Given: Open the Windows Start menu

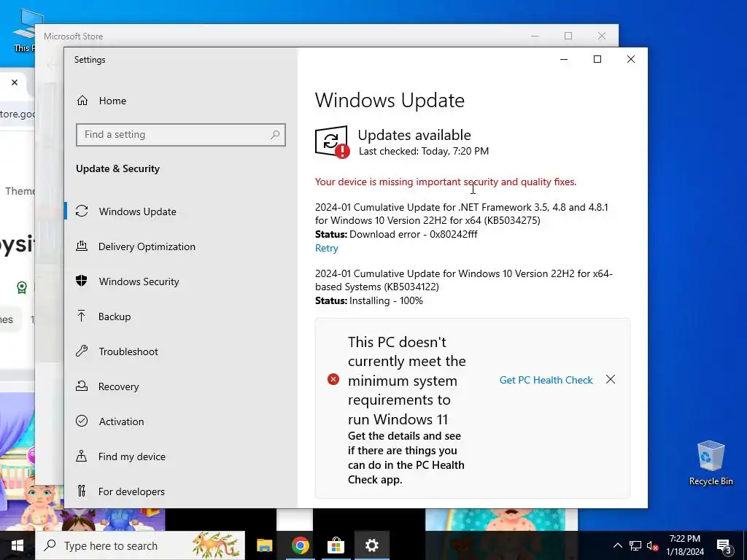Looking at the screenshot, I should pyautogui.click(x=18, y=545).
